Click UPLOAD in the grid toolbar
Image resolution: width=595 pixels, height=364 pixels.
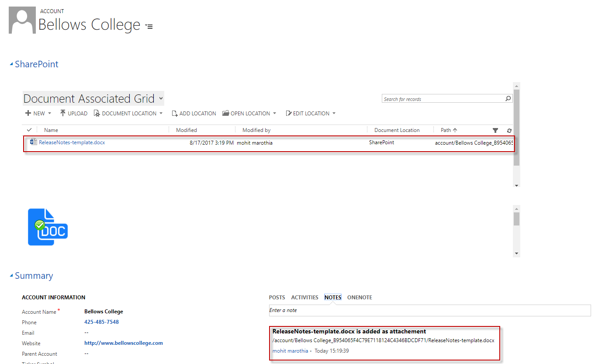[x=74, y=113]
